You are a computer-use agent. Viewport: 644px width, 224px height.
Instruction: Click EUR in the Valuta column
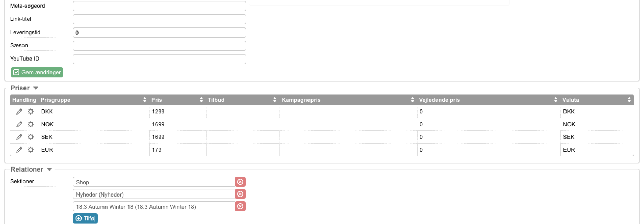569,150
